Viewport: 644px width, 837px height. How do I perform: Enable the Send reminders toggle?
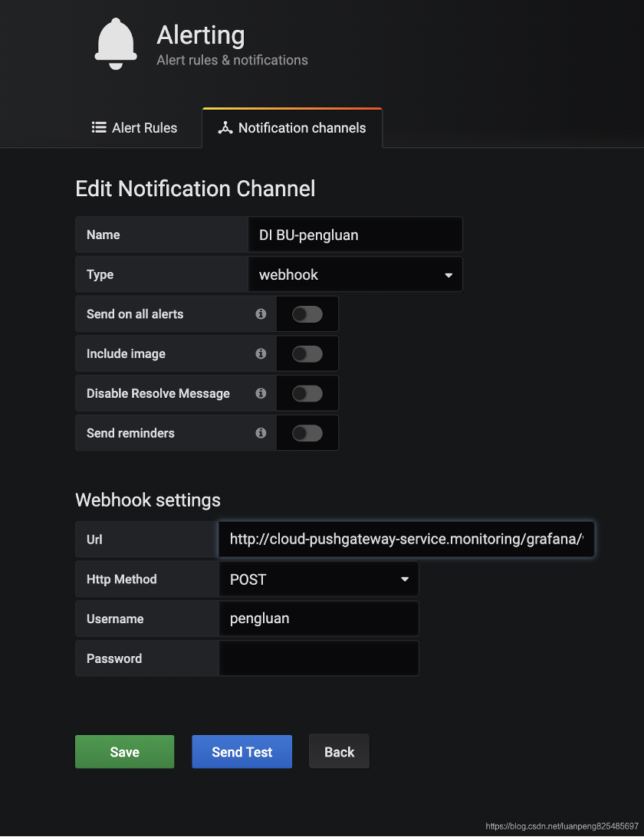point(307,433)
